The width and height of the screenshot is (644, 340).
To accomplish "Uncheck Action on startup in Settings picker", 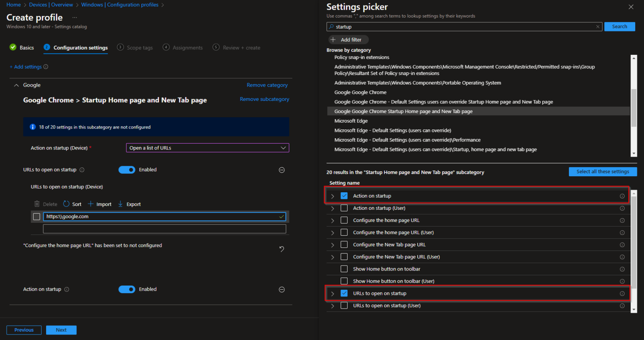I will tap(344, 196).
